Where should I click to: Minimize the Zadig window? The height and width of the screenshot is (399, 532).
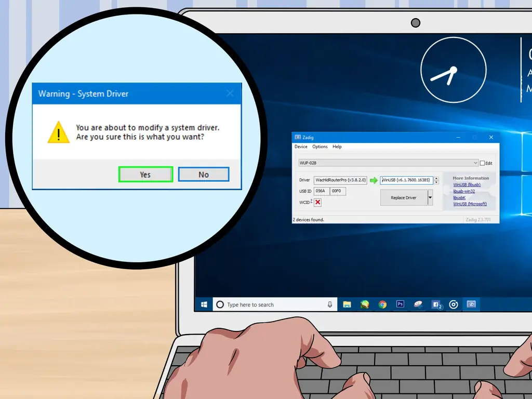tap(458, 137)
